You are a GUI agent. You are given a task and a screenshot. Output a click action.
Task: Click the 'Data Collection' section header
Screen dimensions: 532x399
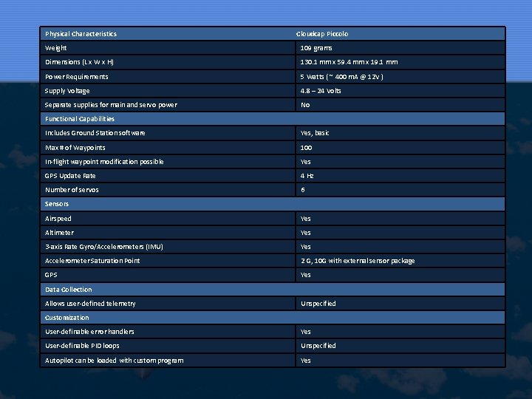click(x=68, y=290)
